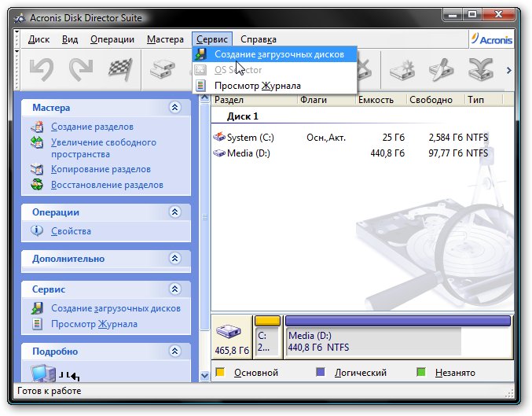Viewport: 532px width, 416px height.
Task: Select the Media (D:) block in disk map
Action: (x=398, y=337)
